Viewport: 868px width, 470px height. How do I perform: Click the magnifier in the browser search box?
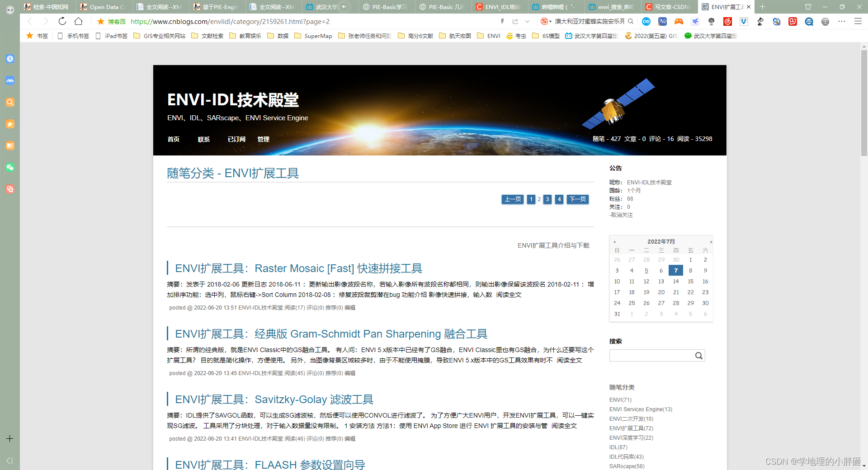[631, 21]
